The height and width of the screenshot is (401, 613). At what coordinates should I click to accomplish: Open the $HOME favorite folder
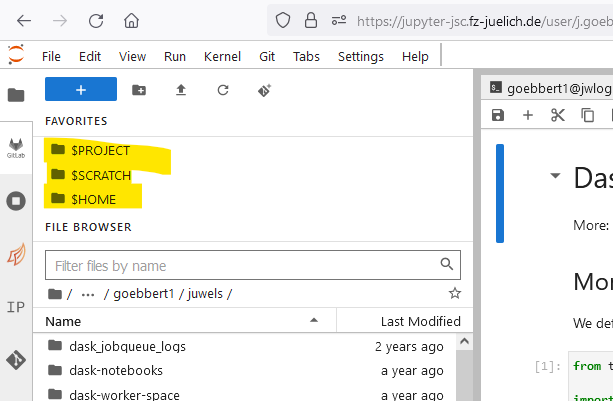[84, 199]
